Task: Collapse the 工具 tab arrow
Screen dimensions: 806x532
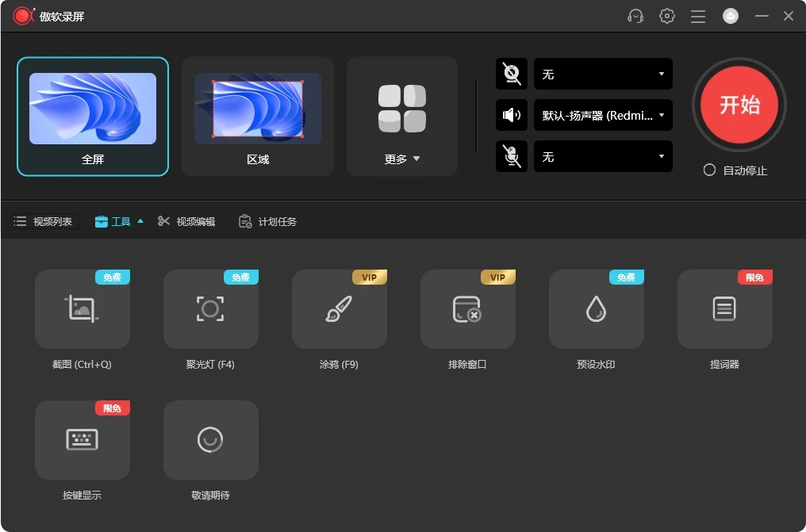Action: point(140,221)
